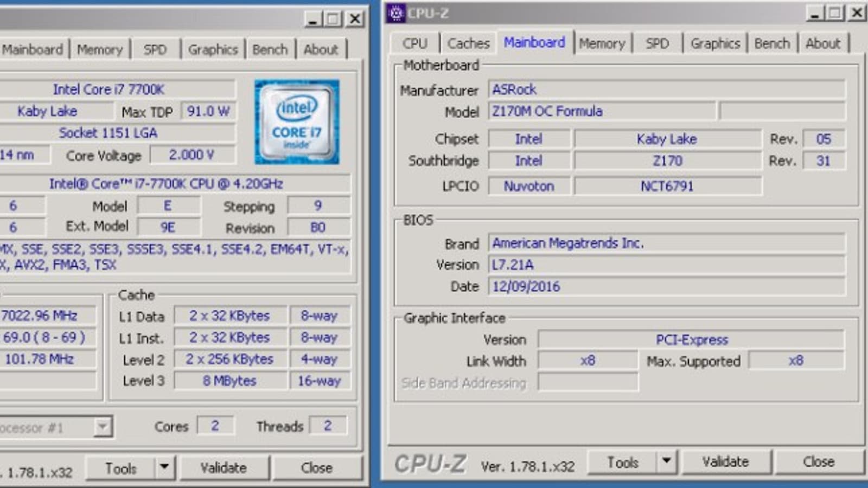Click the Graphic Interface Version PCI-Express value
The width and height of the screenshot is (868, 488).
(x=691, y=339)
